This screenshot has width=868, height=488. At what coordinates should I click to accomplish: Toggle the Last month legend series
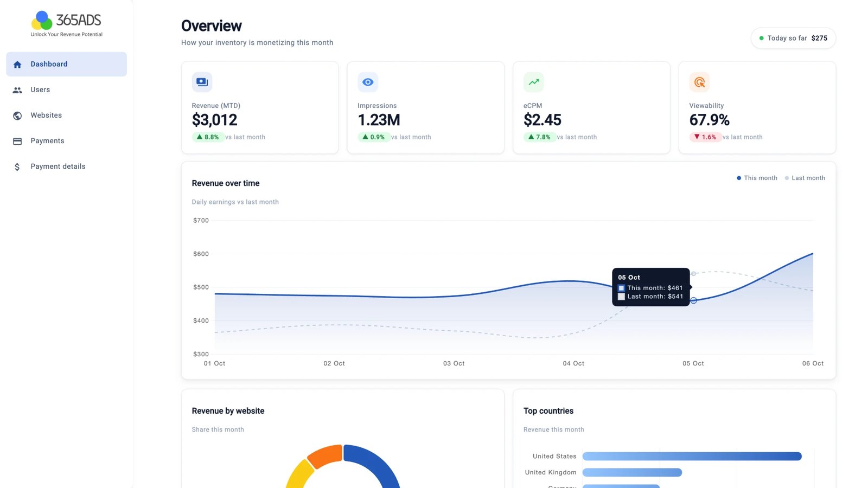[x=805, y=178]
